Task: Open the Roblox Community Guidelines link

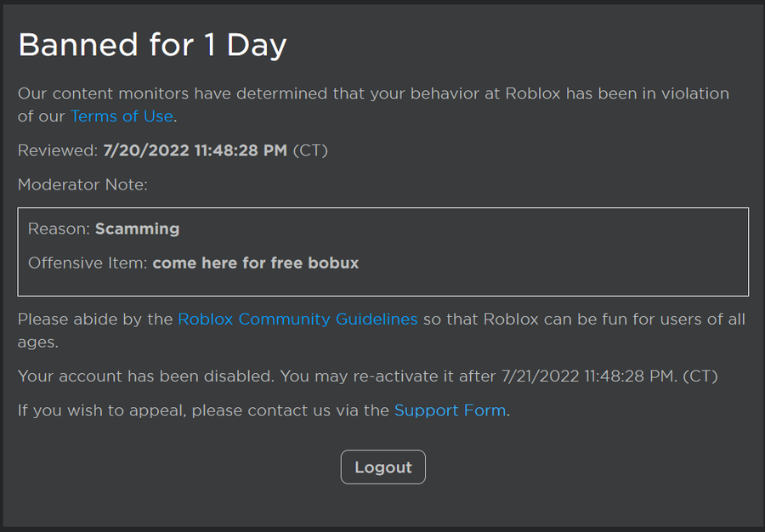Action: (x=297, y=320)
